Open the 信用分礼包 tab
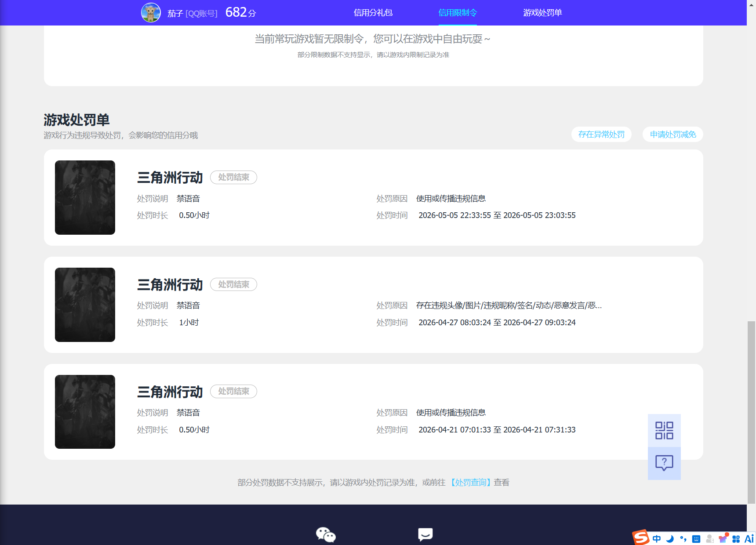The width and height of the screenshot is (756, 545). 373,13
